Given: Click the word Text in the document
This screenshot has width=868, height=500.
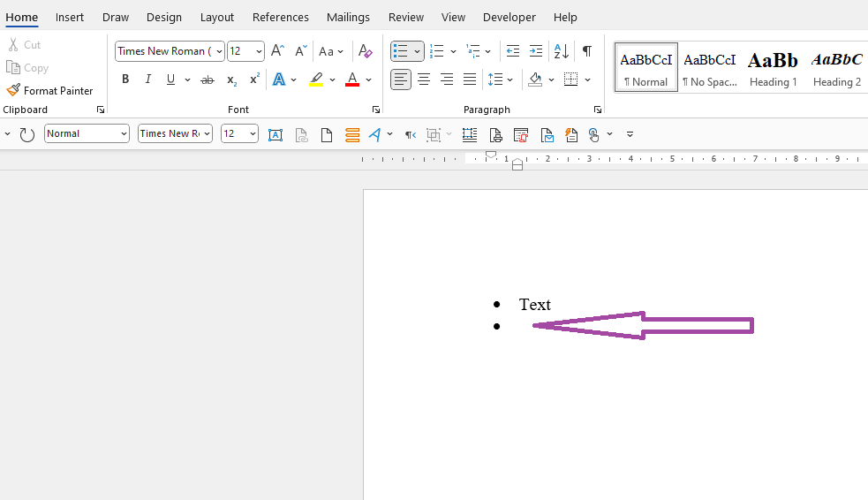Looking at the screenshot, I should pos(535,305).
